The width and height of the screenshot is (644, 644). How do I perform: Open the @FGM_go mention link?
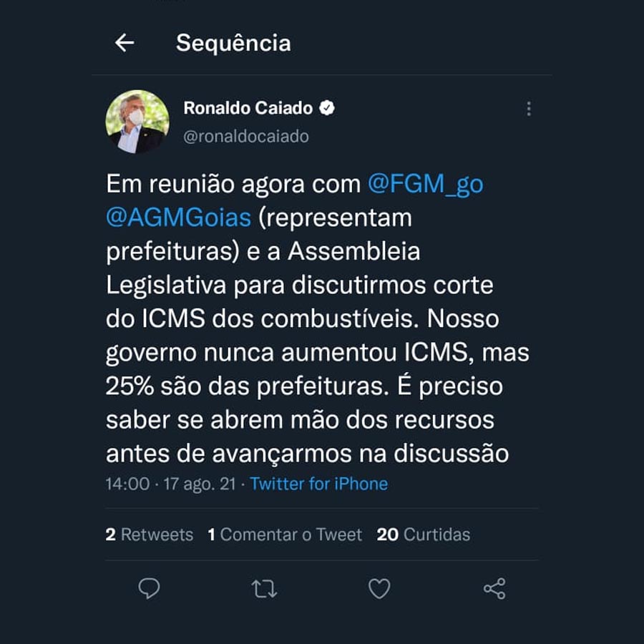(x=425, y=184)
